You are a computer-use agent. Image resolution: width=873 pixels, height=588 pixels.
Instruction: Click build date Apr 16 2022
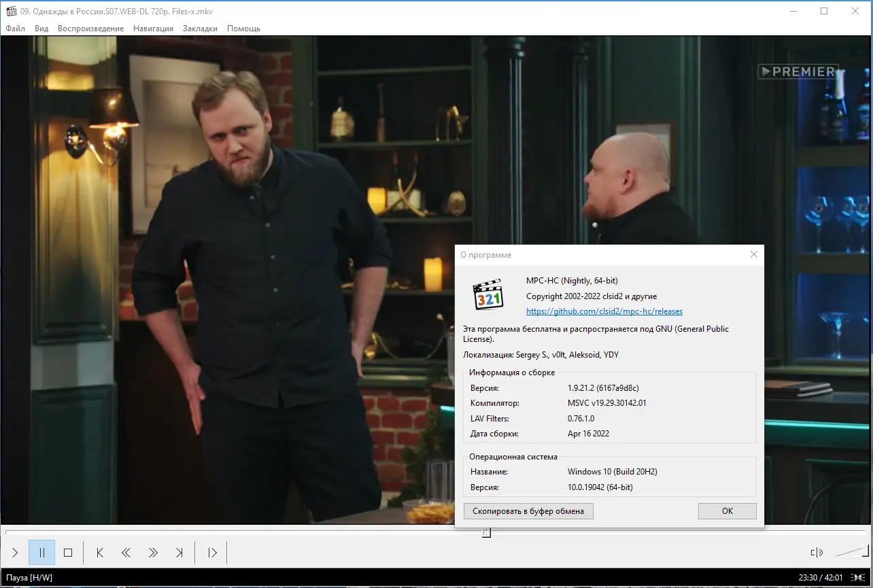point(588,434)
